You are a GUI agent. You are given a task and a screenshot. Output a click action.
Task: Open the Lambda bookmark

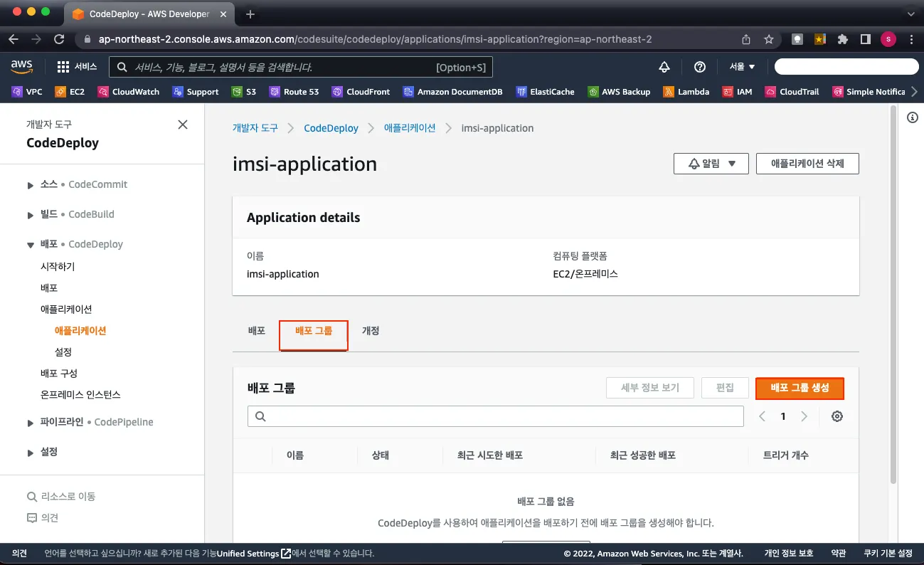pyautogui.click(x=686, y=92)
